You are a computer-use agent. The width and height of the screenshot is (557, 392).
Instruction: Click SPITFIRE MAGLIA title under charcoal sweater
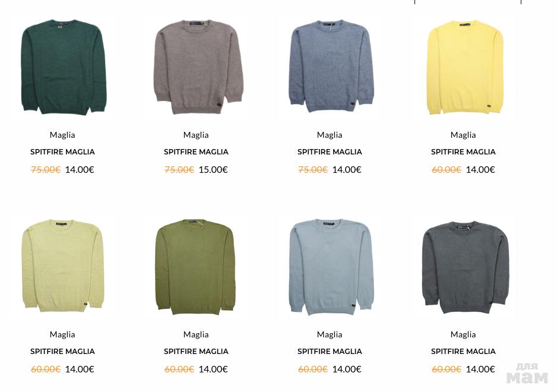click(463, 352)
